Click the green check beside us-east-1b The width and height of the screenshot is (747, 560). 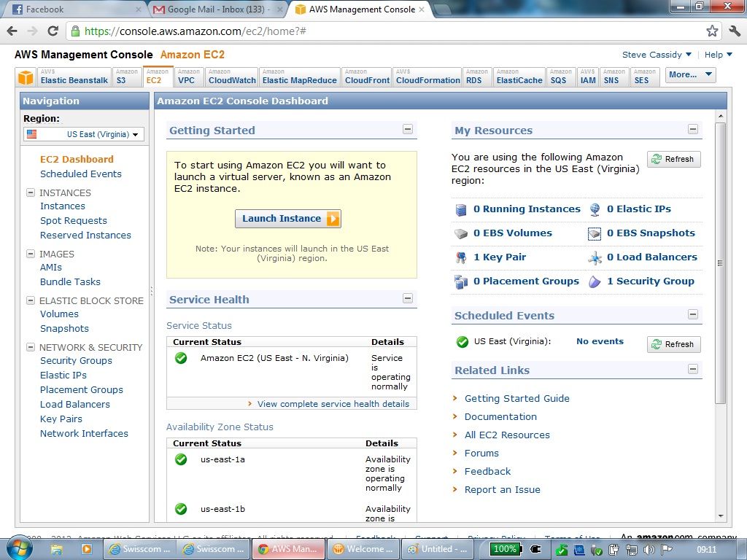coord(181,509)
